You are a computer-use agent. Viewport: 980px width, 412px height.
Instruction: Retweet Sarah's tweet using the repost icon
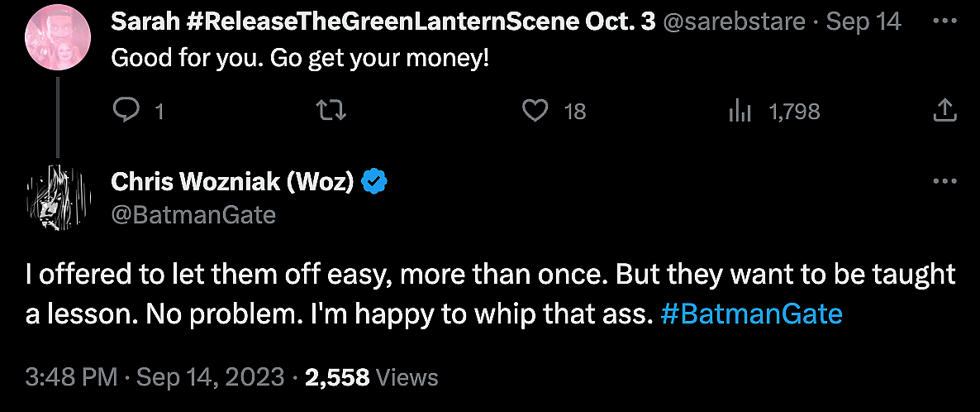click(331, 110)
